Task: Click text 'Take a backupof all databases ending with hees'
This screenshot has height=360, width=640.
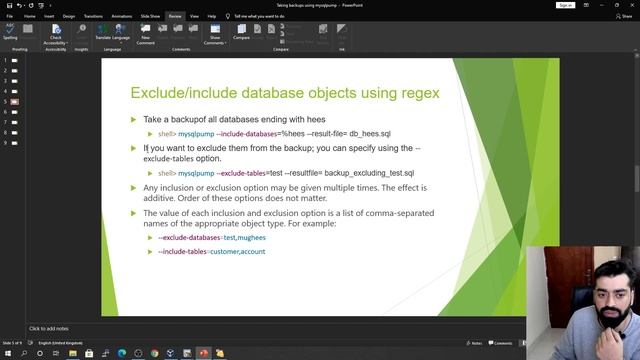Action: 234,119
